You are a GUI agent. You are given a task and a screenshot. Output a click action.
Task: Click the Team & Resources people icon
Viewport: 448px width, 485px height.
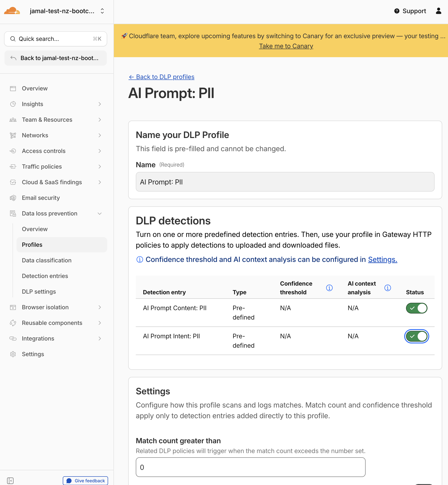point(13,120)
